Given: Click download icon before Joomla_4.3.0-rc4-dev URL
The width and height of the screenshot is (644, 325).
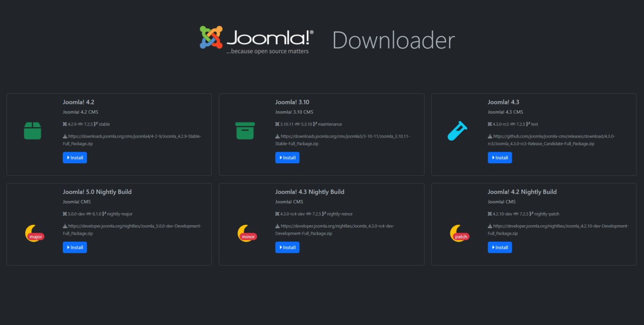Looking at the screenshot, I should point(277,226).
